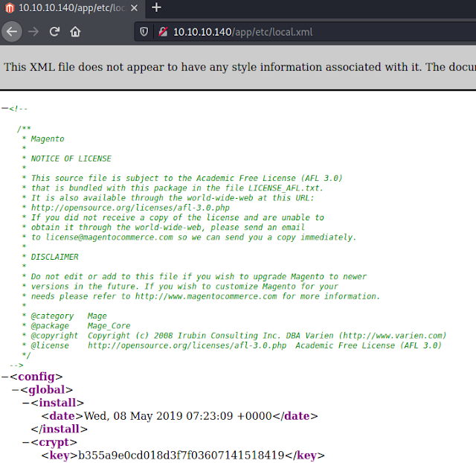Click the forward navigation arrow
Image resolution: width=476 pixels, height=463 pixels.
33,31
